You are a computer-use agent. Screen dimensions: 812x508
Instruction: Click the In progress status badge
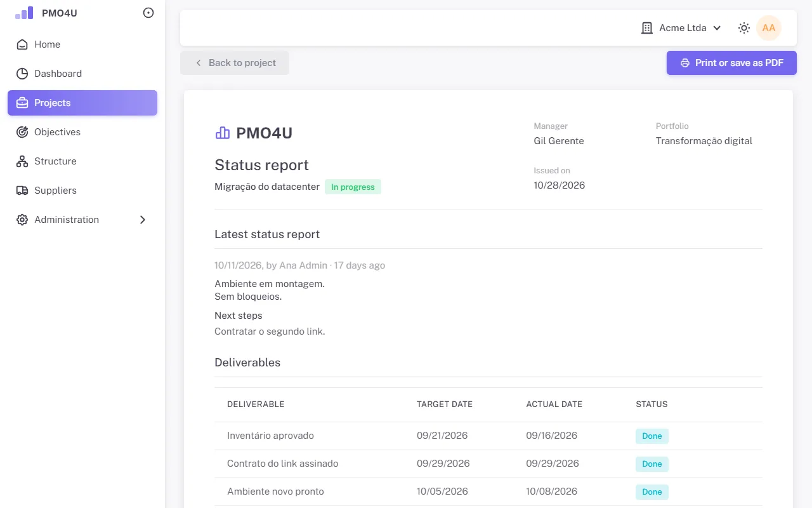(353, 187)
